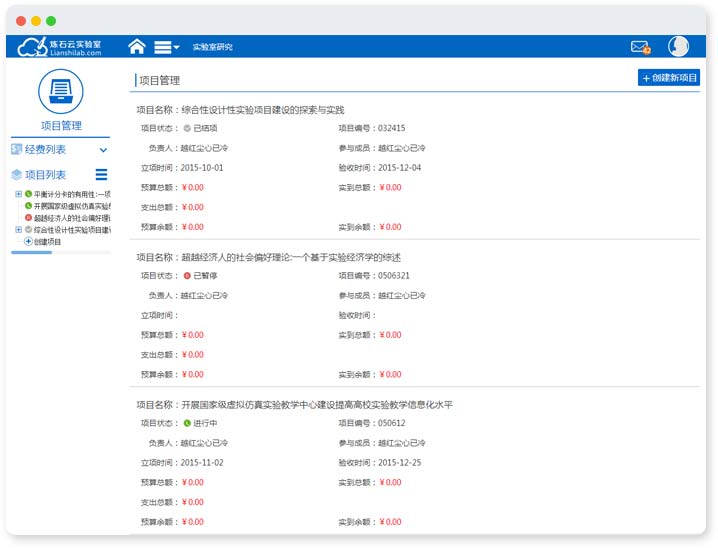Go to the home page icon
718x548 pixels.
click(x=137, y=46)
